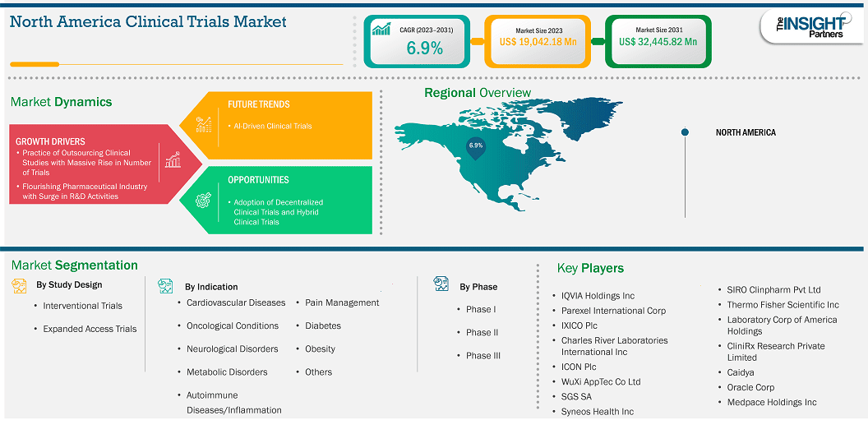The width and height of the screenshot is (868, 434).
Task: Click 'SIRO Clinpharm Pvt Ltd' key player
Action: coord(774,289)
